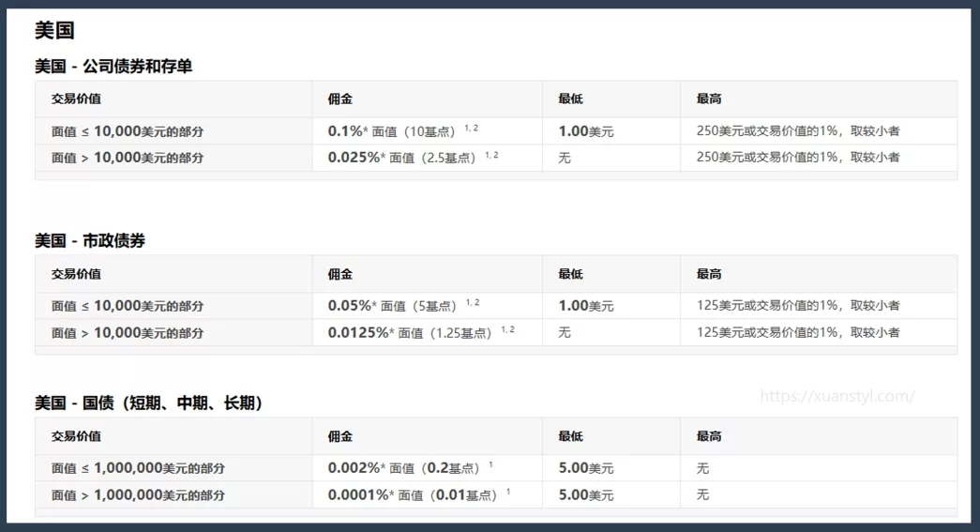Select the "美国 - 国债（短期、中期、长期）" heading
Image resolution: width=980 pixels, height=532 pixels.
(x=149, y=403)
